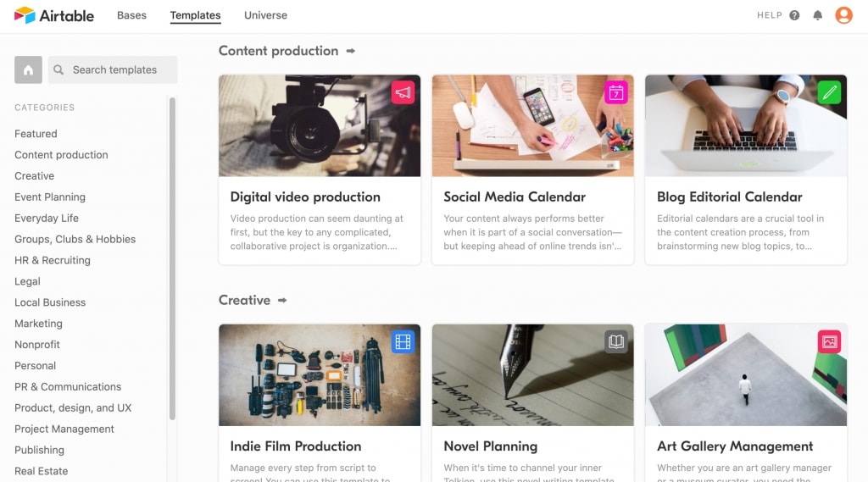Open Indie Film Production gear thumbnail

(x=320, y=375)
